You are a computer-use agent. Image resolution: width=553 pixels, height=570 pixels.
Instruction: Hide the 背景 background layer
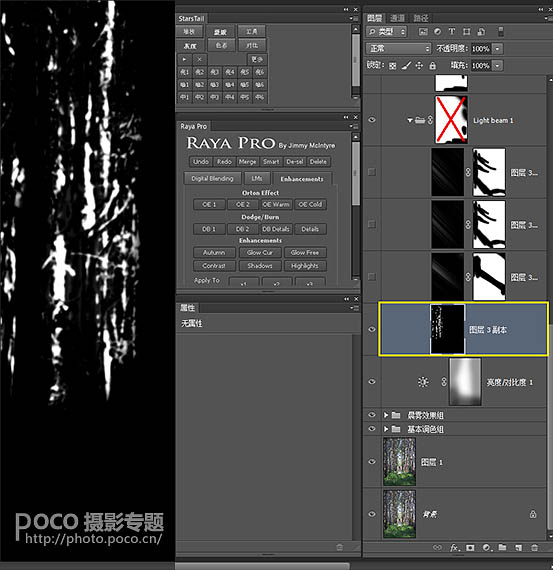(x=372, y=514)
